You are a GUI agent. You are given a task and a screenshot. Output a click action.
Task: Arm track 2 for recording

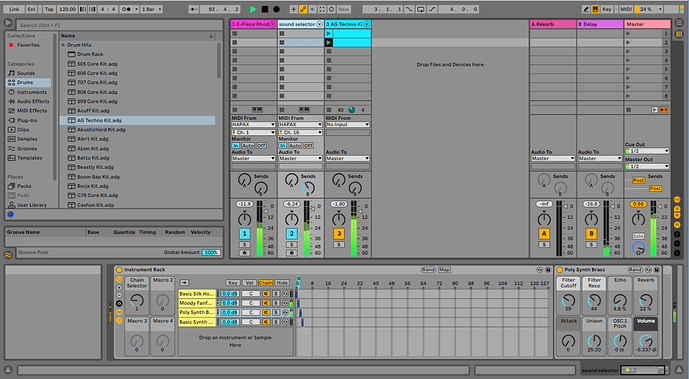(291, 253)
